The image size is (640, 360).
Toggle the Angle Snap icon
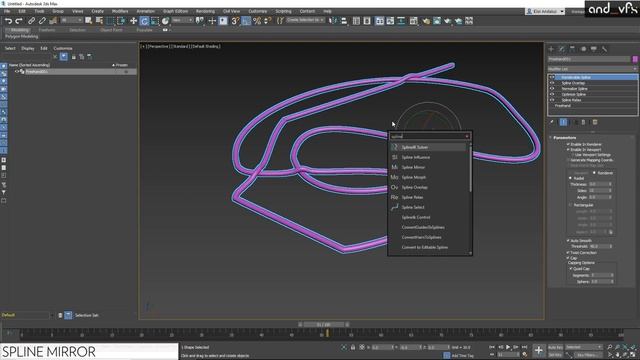pyautogui.click(x=246, y=21)
